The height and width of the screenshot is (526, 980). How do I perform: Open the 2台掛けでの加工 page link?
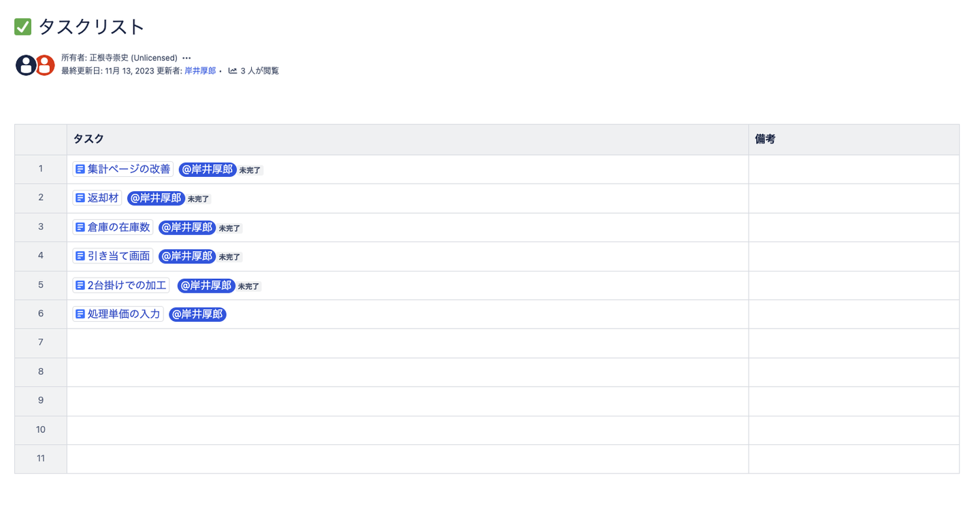127,285
